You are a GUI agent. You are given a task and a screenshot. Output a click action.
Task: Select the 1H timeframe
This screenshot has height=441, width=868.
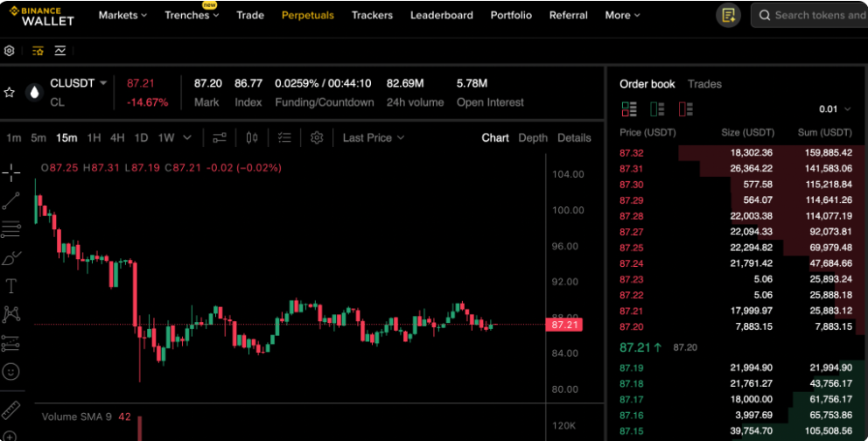click(x=94, y=137)
